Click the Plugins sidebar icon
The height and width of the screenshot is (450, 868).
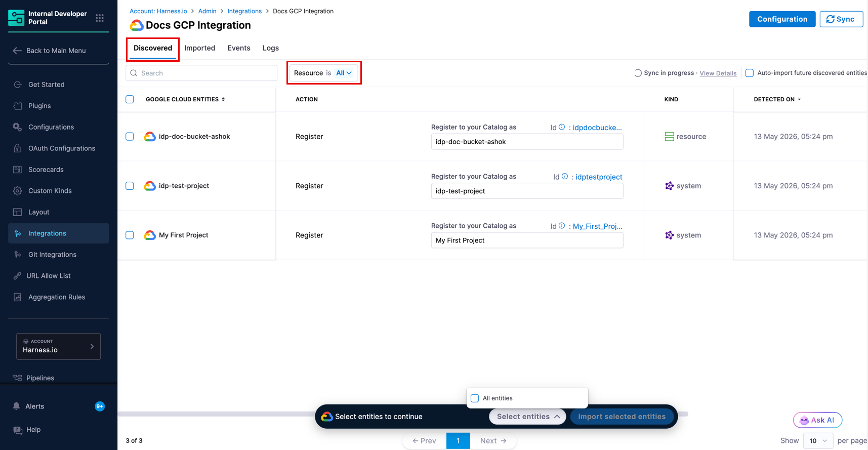pyautogui.click(x=18, y=106)
